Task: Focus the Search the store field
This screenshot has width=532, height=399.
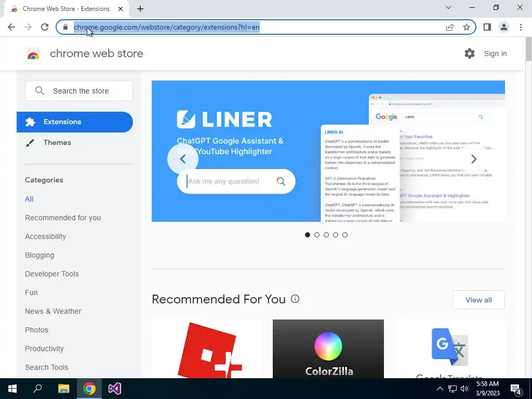Action: [79, 91]
